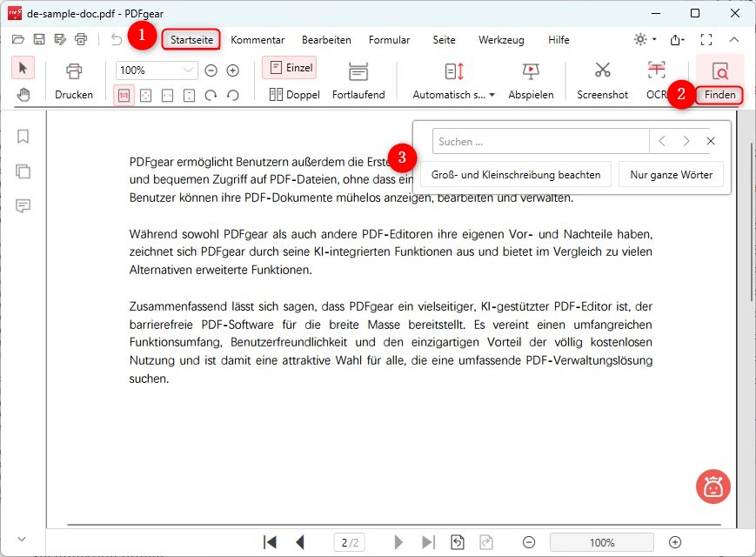Viewport: 756px width, 557px height.
Task: Zoom out with the minus icon beside the 100% box
Action: [211, 70]
